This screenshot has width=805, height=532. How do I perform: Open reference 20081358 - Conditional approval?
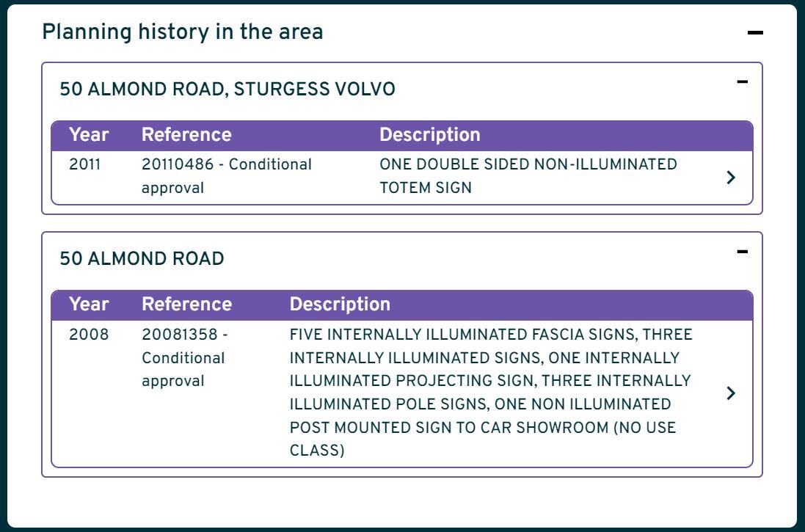pos(184,357)
